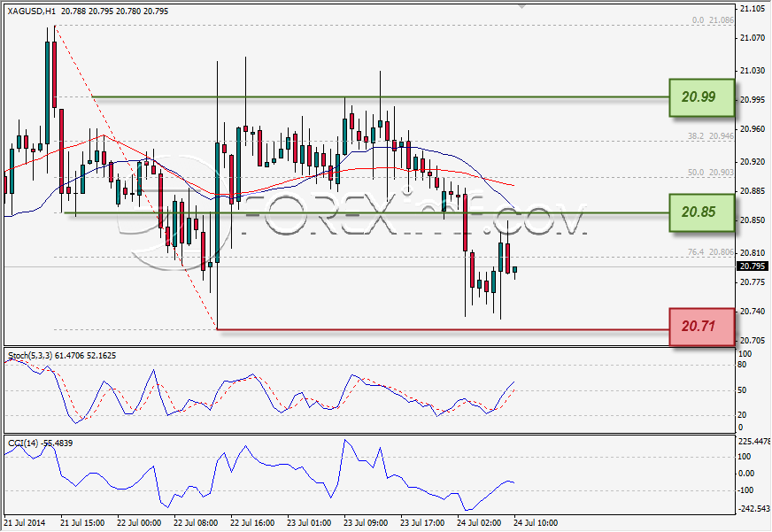Click the Fibonacci 38.2 20.946 label
Viewport: 772px width, 532px height.
710,135
